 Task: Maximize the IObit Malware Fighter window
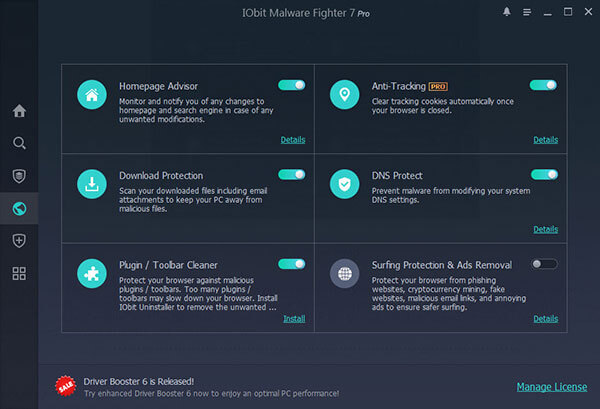pos(568,12)
